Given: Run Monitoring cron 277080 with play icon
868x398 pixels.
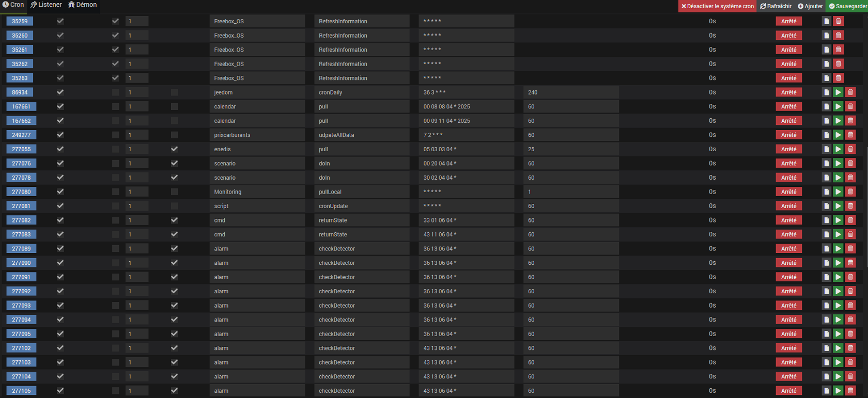Looking at the screenshot, I should click(838, 192).
